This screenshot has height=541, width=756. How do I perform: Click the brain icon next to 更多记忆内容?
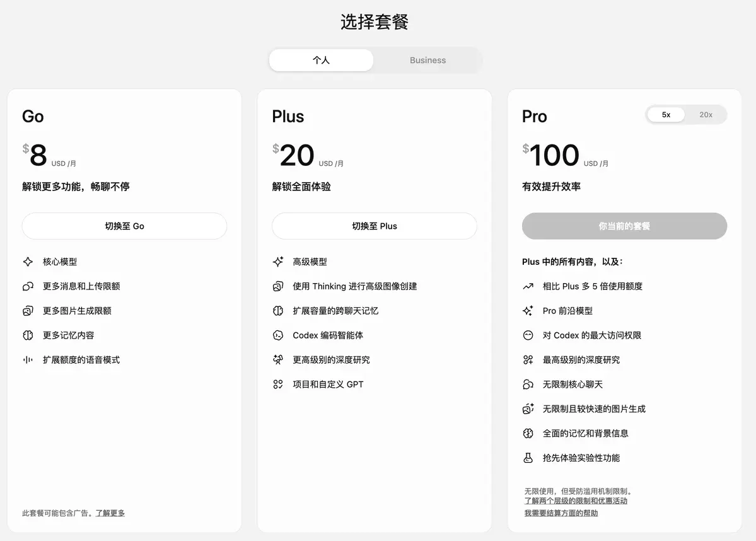[28, 335]
